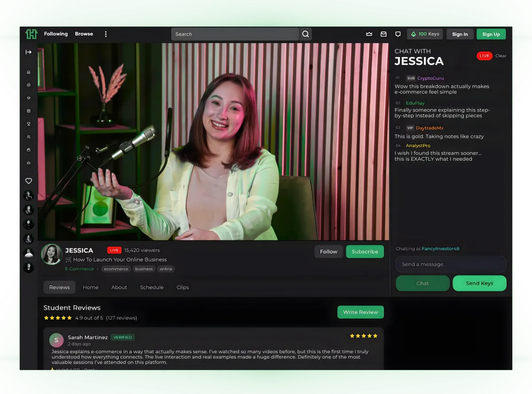Click the VIP badge next to DaytradeMx
532x394 pixels.
pyautogui.click(x=410, y=128)
